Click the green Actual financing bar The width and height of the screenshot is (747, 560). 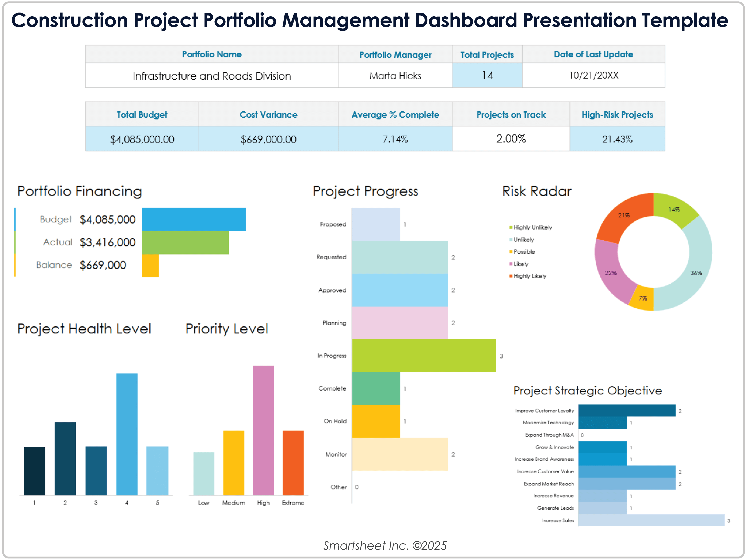(185, 242)
